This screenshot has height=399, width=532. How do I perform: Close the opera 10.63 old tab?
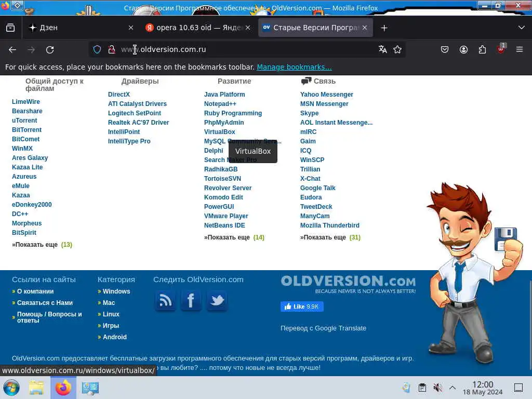(x=248, y=28)
